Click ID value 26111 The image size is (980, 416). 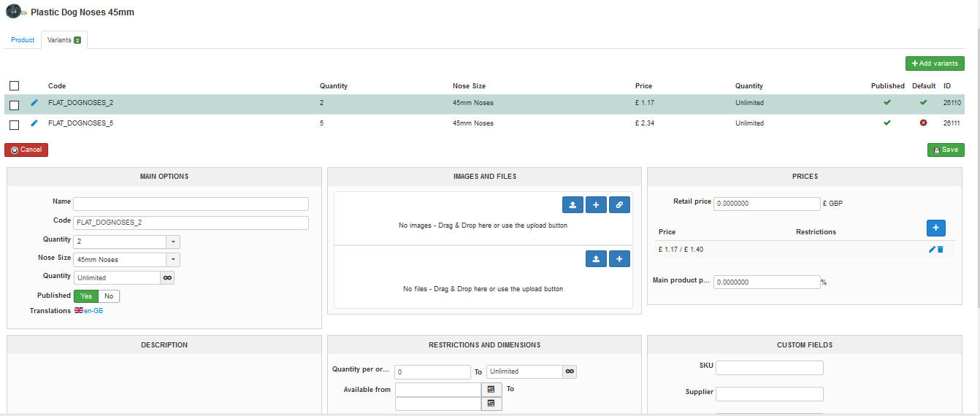pos(952,123)
